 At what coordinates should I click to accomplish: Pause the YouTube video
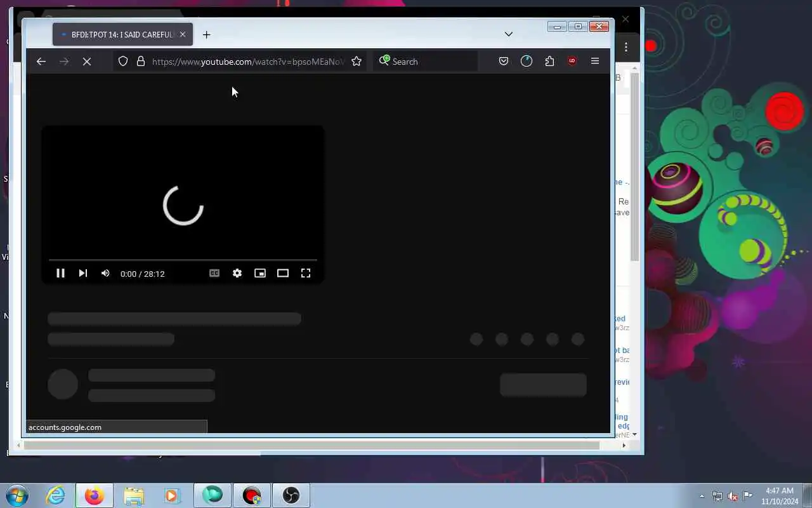tap(60, 273)
